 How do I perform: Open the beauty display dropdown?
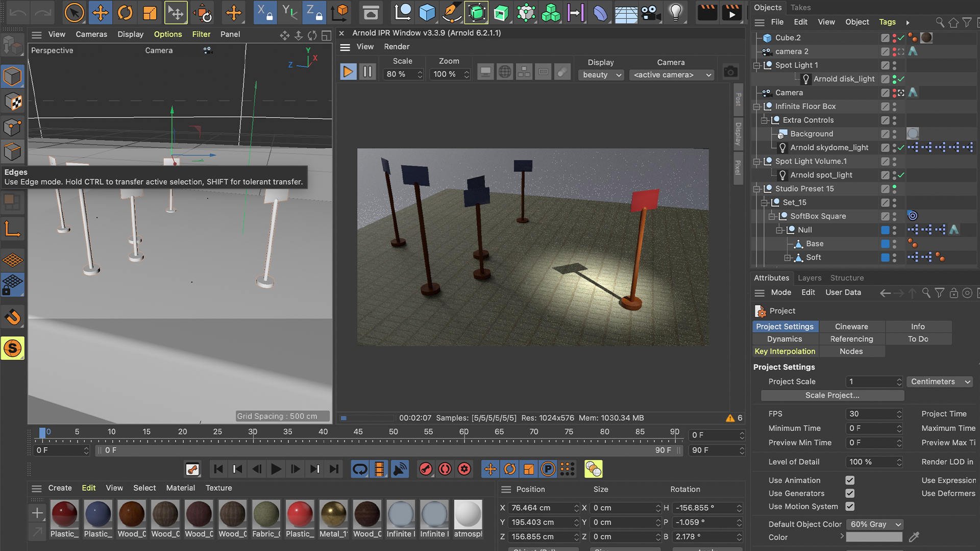point(602,75)
